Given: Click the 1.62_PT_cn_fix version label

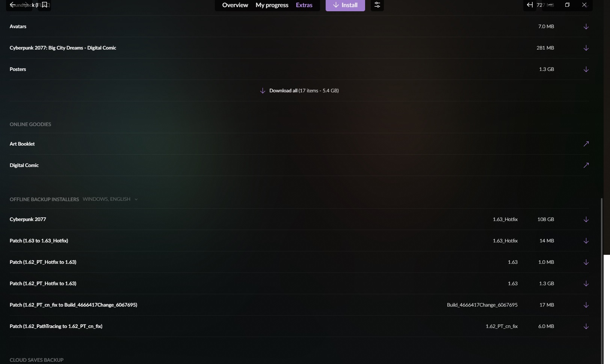Looking at the screenshot, I should (501, 326).
